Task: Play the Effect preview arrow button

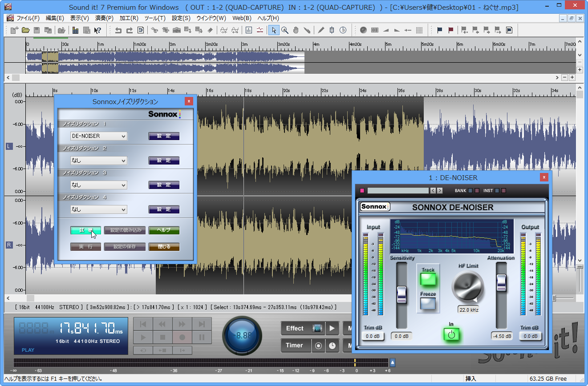Action: [332, 328]
